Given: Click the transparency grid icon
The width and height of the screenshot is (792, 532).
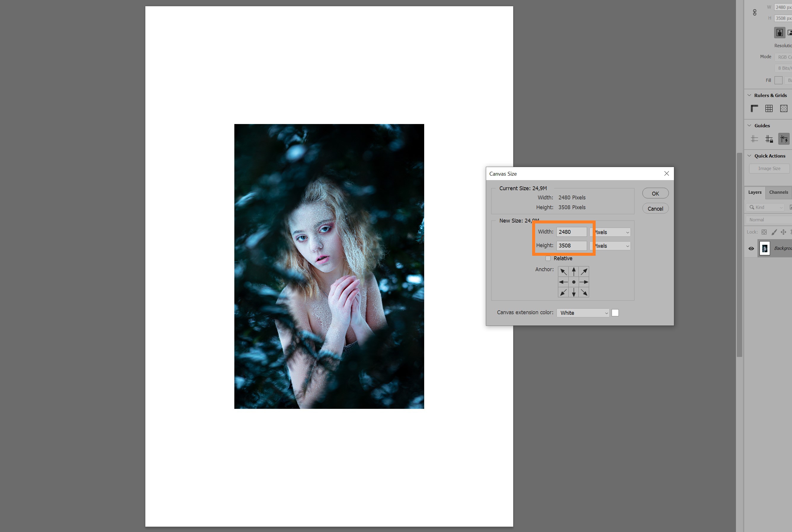Looking at the screenshot, I should point(783,109).
